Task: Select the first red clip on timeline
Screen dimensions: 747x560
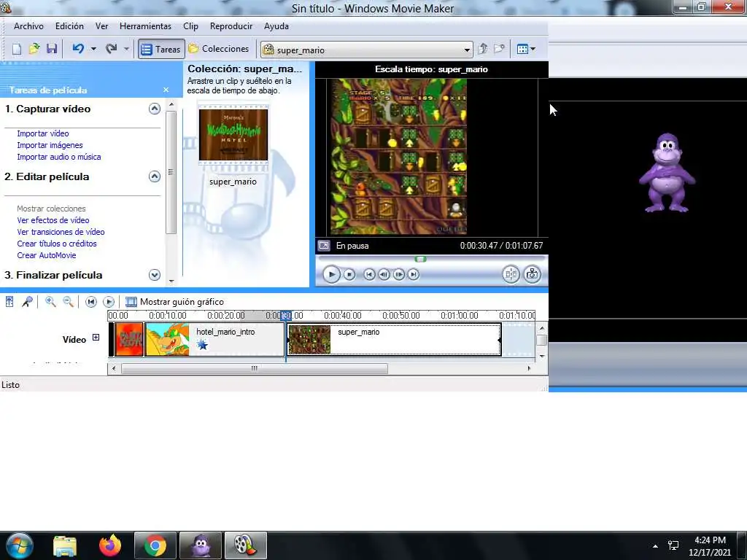Action: coord(128,340)
